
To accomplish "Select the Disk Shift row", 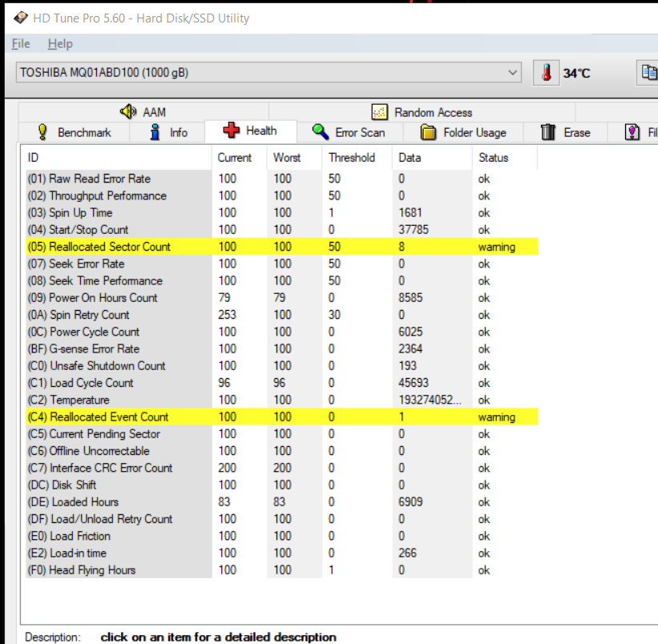I will coord(281,485).
